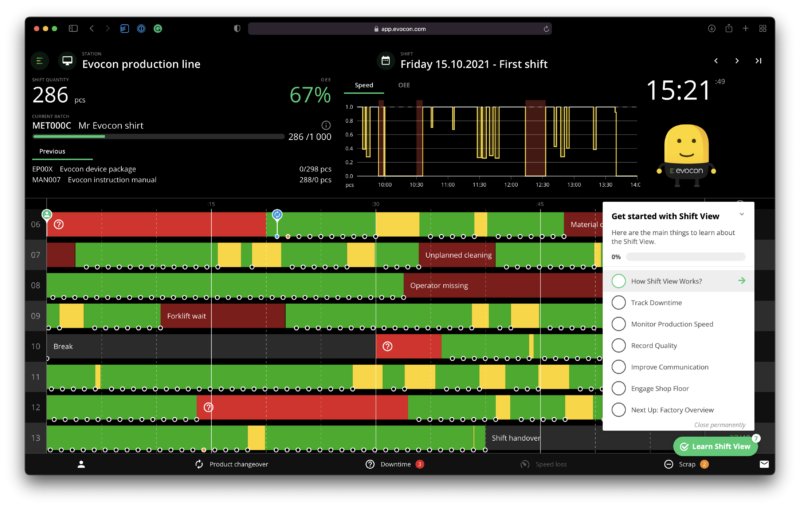Go to the previous shift arrow
This screenshot has height=508, width=800.
pyautogui.click(x=716, y=61)
